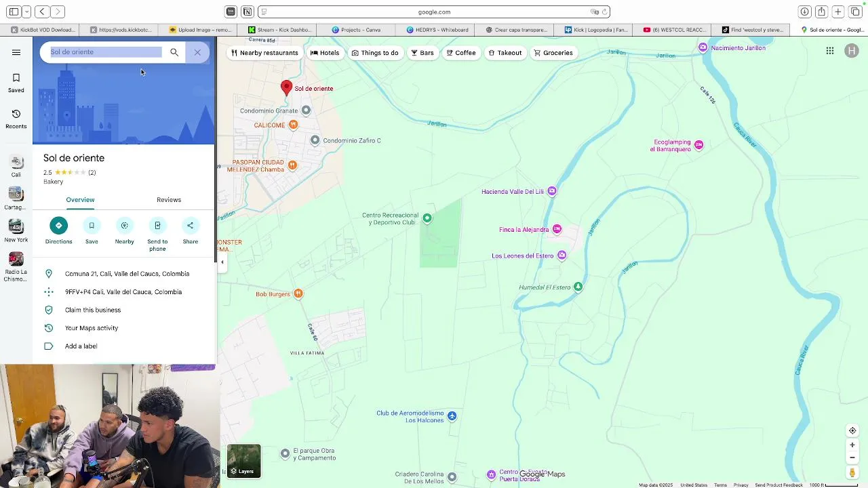
Task: Filter by Bars chip
Action: click(422, 53)
